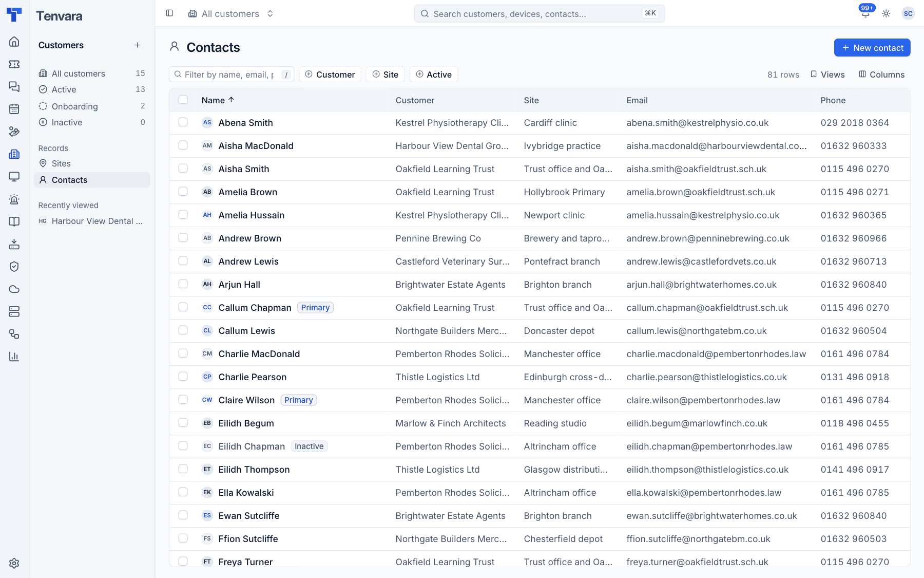Open the tickets icon in left rail
This screenshot has height=578, width=924.
pos(14,64)
